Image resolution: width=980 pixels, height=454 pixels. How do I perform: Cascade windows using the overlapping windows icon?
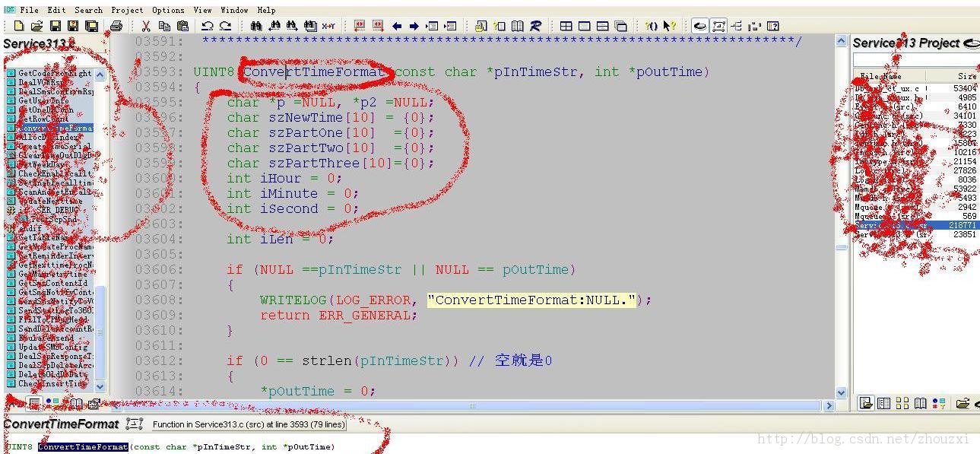620,26
